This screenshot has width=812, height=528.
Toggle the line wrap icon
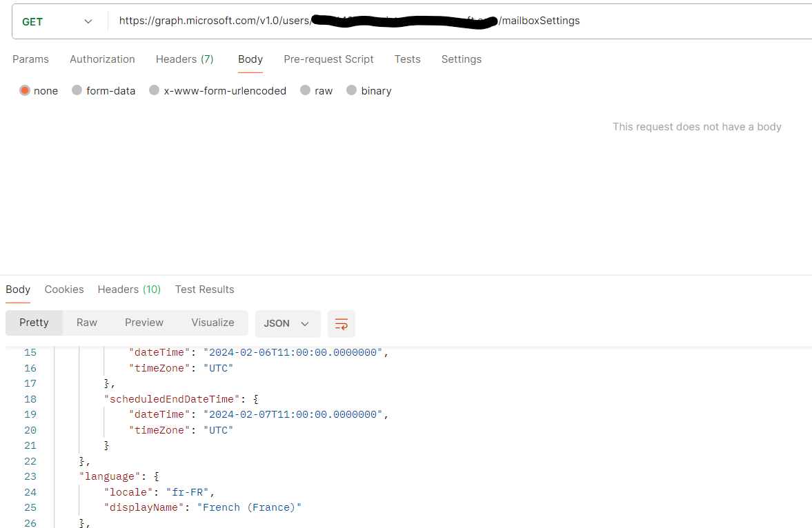pos(341,324)
